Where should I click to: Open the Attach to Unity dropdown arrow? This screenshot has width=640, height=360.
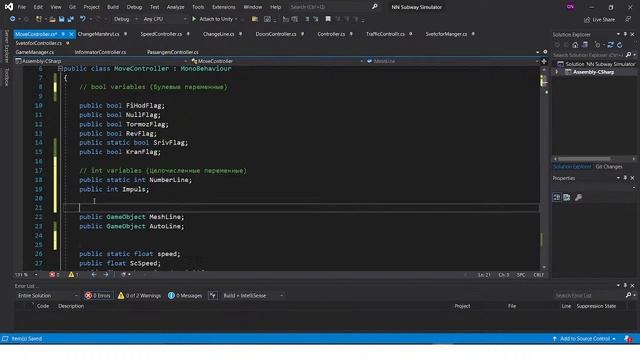click(236, 19)
